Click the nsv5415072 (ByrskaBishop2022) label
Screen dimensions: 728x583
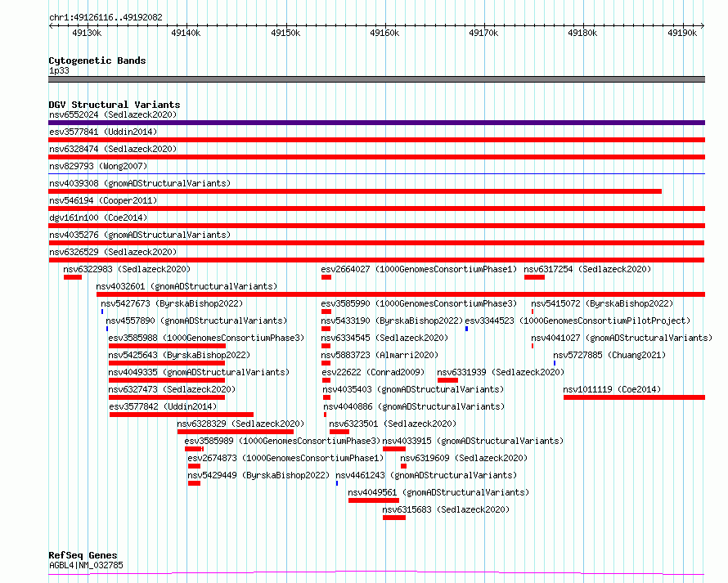click(602, 303)
